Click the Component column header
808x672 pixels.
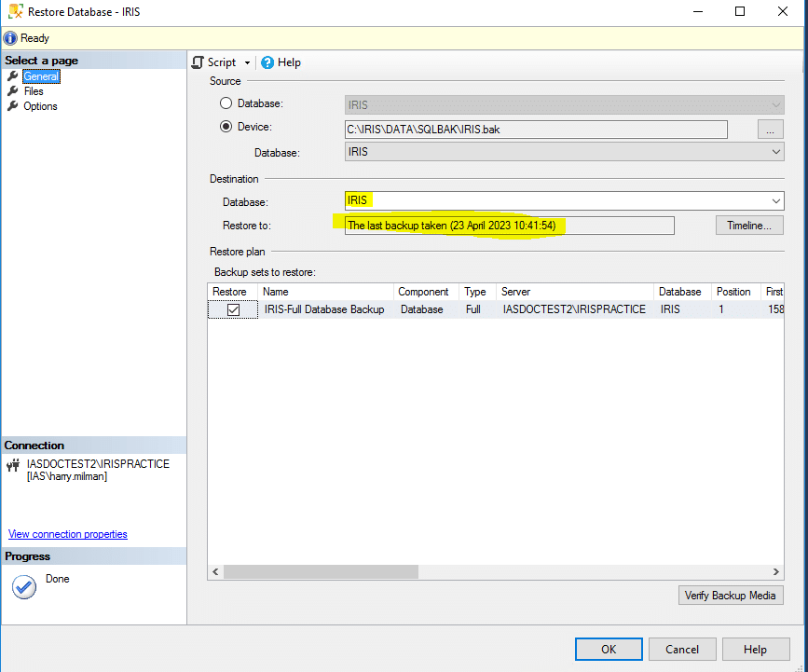(x=426, y=292)
